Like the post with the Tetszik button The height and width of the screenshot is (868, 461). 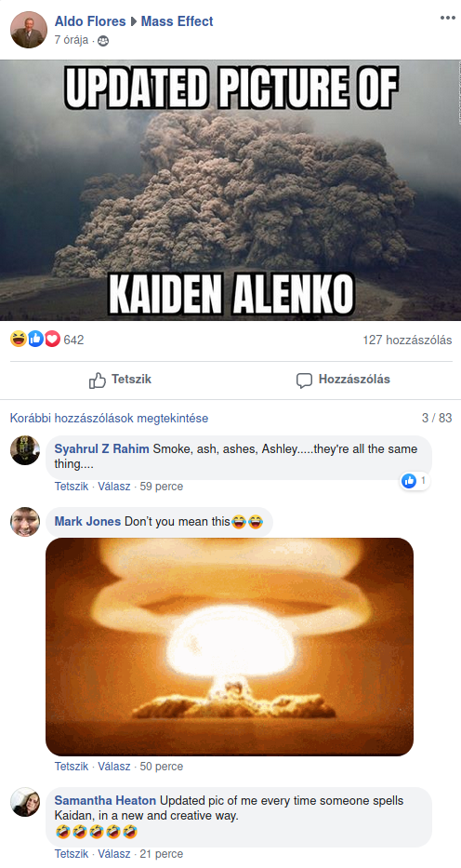[x=120, y=380]
